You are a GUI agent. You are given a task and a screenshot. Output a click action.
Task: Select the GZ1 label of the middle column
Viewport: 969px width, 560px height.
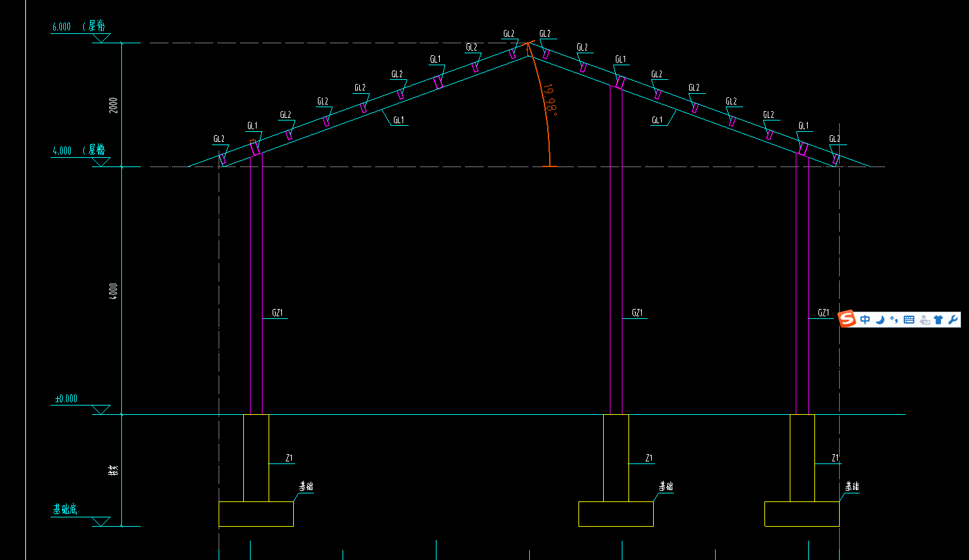(637, 312)
